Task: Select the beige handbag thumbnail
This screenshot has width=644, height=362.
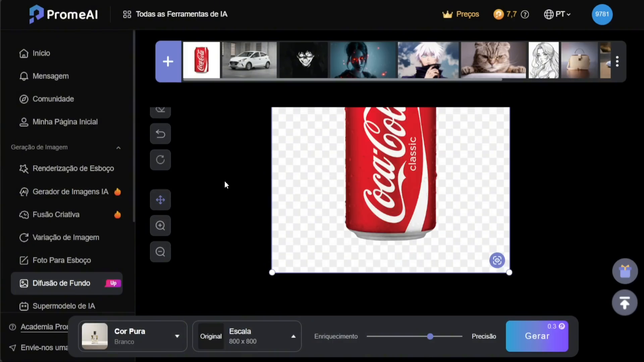Action: 579,60
